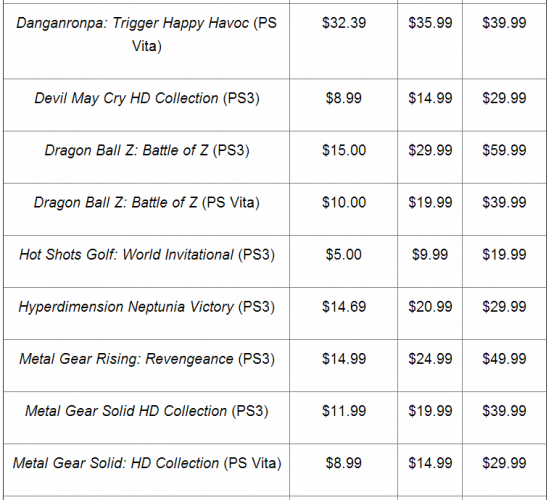Click Dragon Ball Z: Battle of Z (PS3) title
The height and width of the screenshot is (500, 550).
tap(147, 150)
